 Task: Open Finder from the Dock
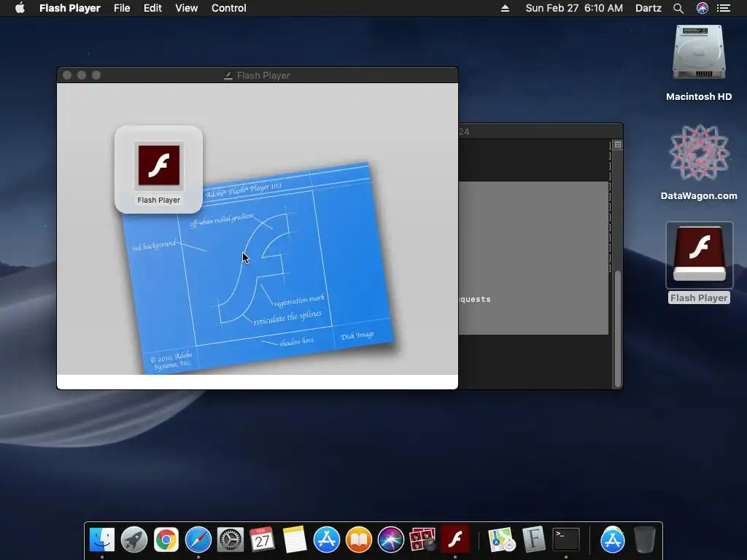[x=102, y=540]
